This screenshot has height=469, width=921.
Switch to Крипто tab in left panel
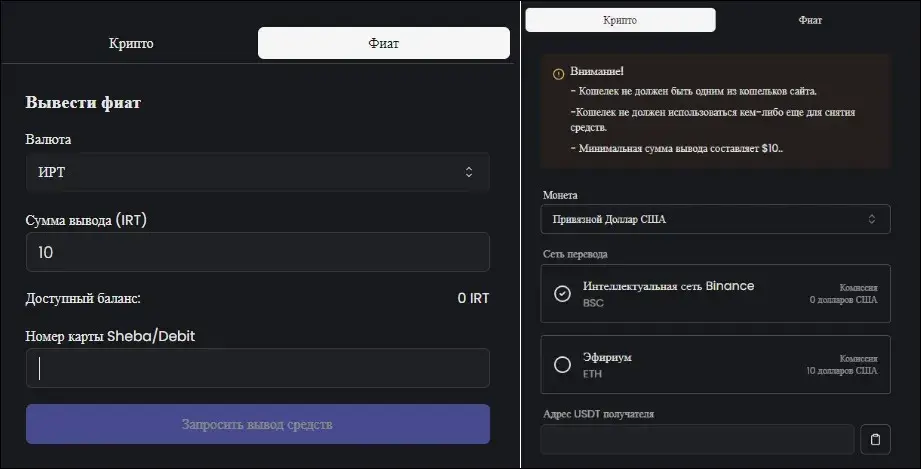coord(130,43)
